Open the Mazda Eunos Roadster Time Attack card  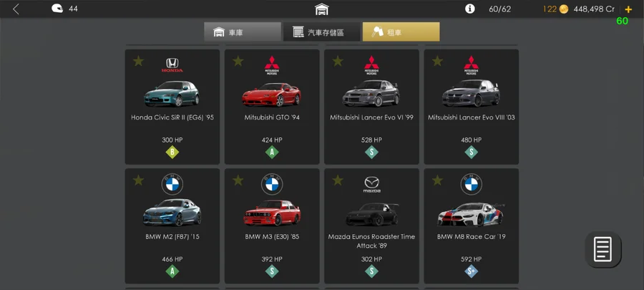click(371, 226)
